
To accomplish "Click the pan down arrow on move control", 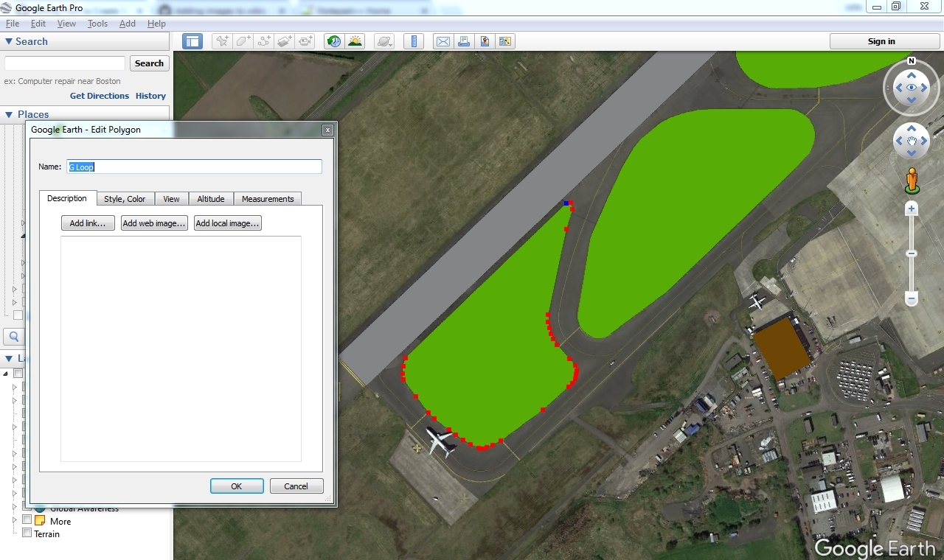I will tap(912, 153).
